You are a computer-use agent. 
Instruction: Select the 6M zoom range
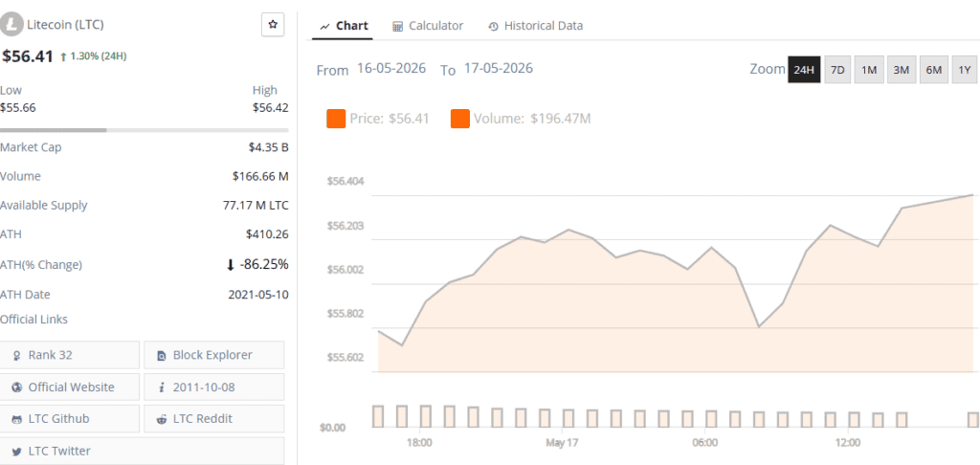[x=934, y=70]
